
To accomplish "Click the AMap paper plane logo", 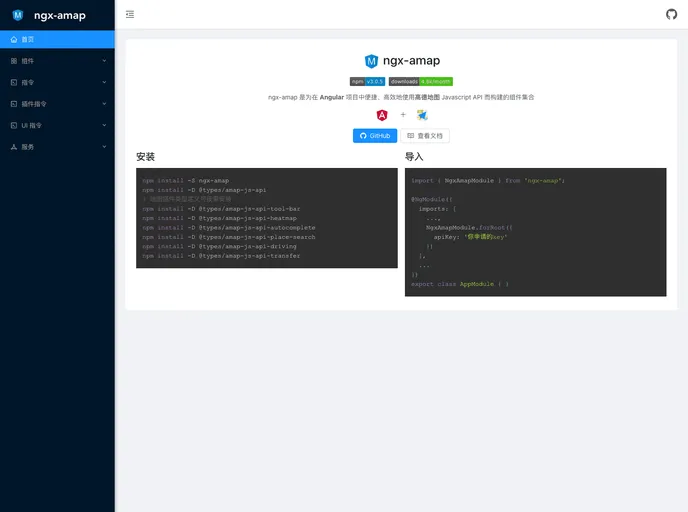I will (422, 115).
